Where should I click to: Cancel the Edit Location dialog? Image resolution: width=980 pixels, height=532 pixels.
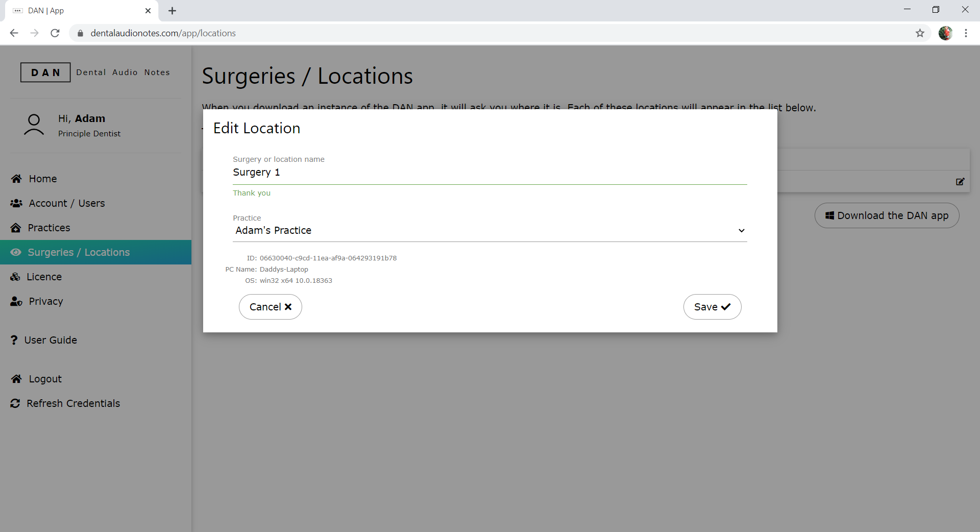[x=270, y=307]
